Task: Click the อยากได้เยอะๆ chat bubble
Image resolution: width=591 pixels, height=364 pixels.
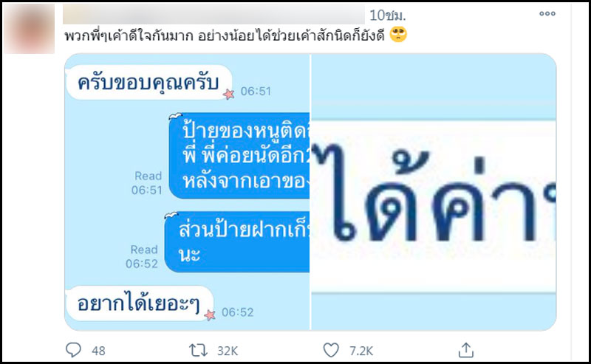Action: [140, 303]
